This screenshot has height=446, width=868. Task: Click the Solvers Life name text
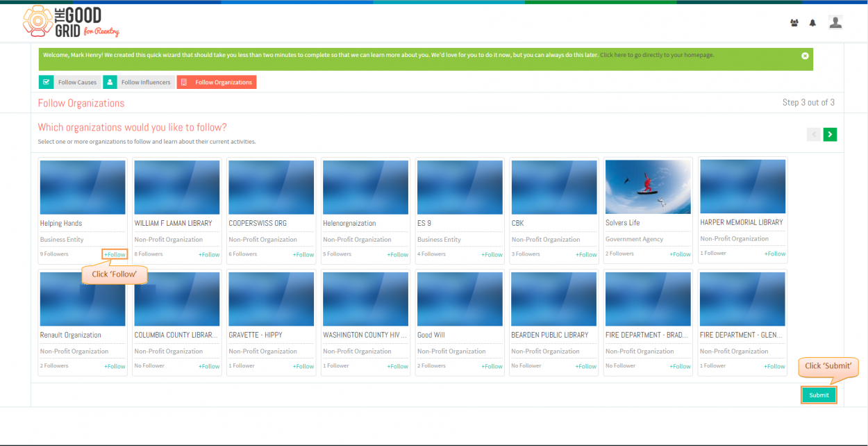tap(623, 223)
